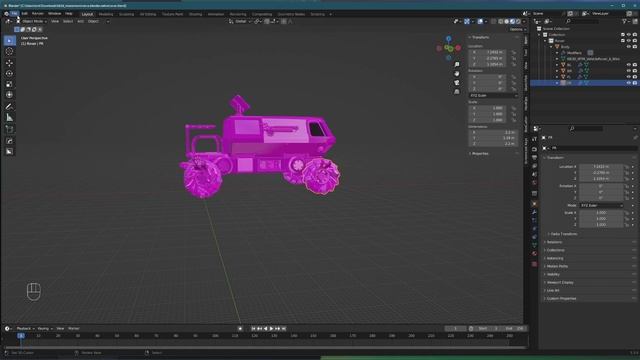640x360 pixels.
Task: Open the timeline Marker menu
Action: pyautogui.click(x=74, y=329)
